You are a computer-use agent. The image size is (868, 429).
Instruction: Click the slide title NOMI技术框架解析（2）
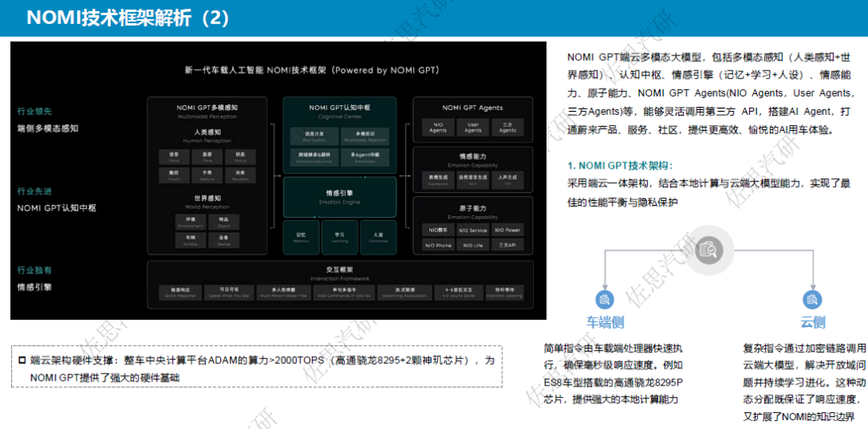129,18
